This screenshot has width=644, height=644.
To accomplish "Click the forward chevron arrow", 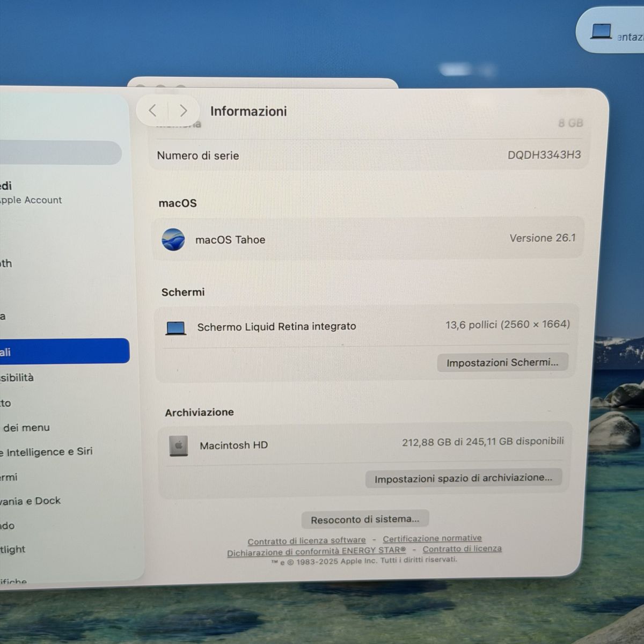I will tap(184, 111).
